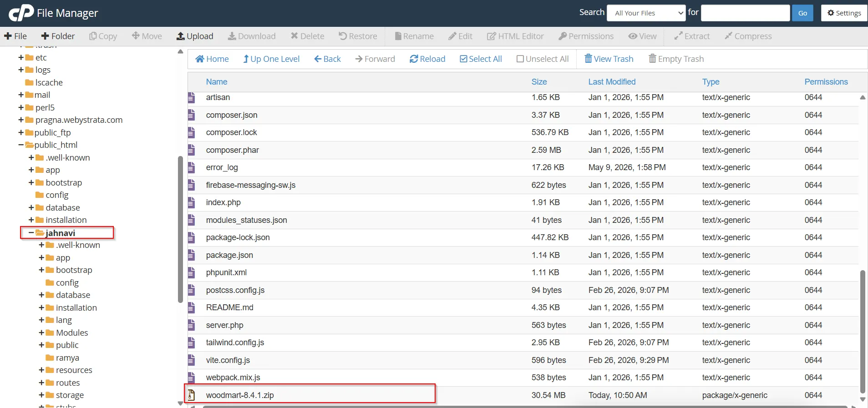Image resolution: width=868 pixels, height=408 pixels.
Task: Click the Edit pencil toolbar item
Action: click(x=460, y=36)
